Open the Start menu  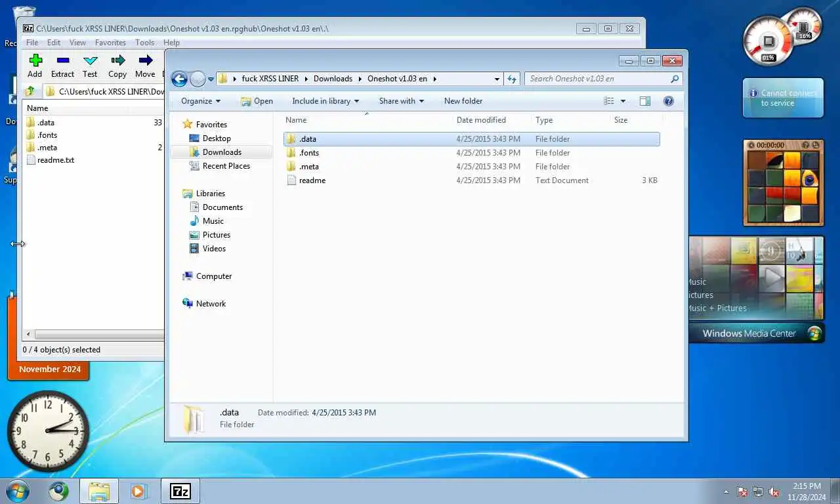(17, 491)
